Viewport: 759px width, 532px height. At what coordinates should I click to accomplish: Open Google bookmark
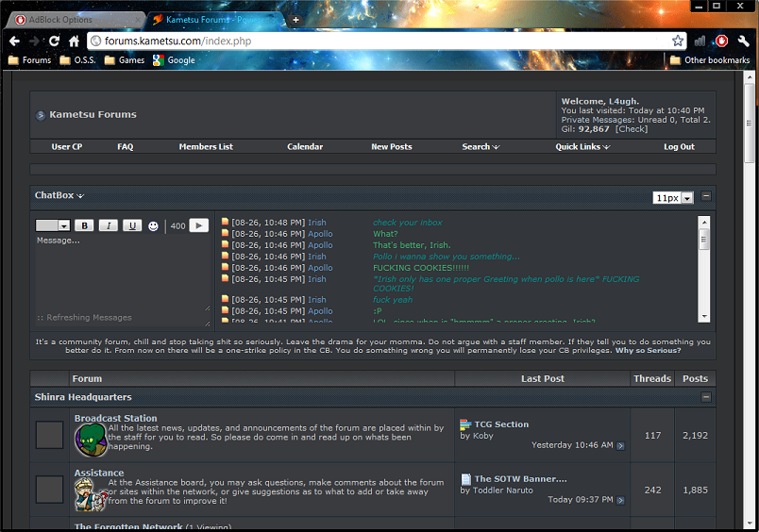tap(174, 60)
